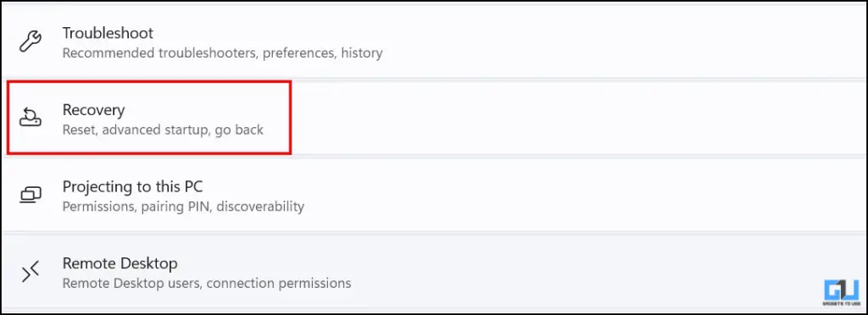Click inside the red-outlined Recovery box
The image size is (868, 315).
pyautogui.click(x=149, y=117)
